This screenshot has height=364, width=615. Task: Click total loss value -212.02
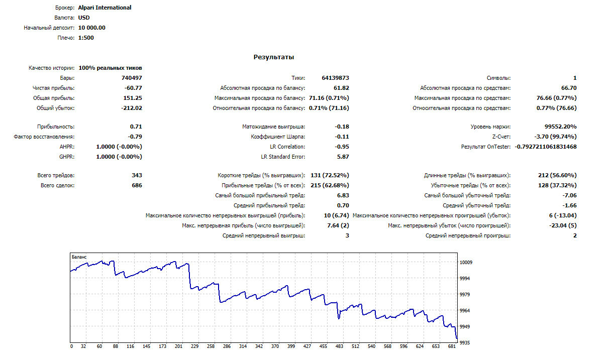[x=132, y=108]
